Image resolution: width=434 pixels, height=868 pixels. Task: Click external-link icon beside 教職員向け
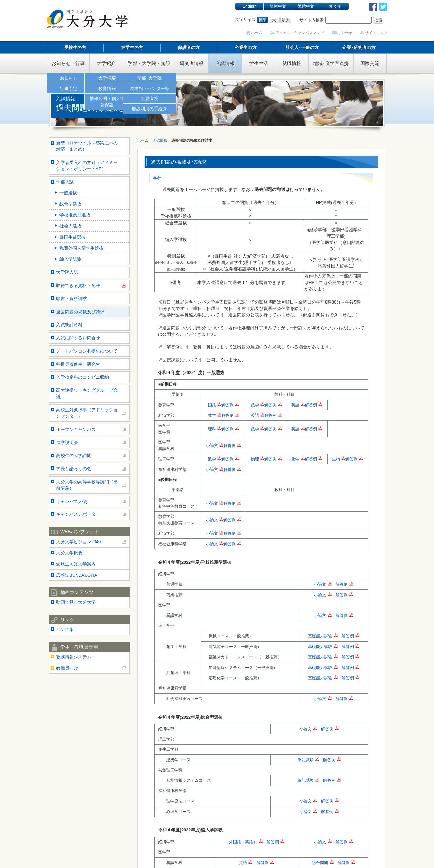[x=124, y=668]
